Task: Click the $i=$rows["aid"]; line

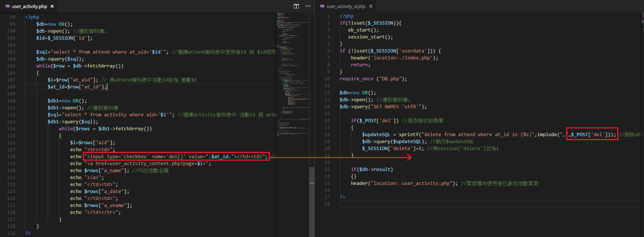Action: coord(92,143)
